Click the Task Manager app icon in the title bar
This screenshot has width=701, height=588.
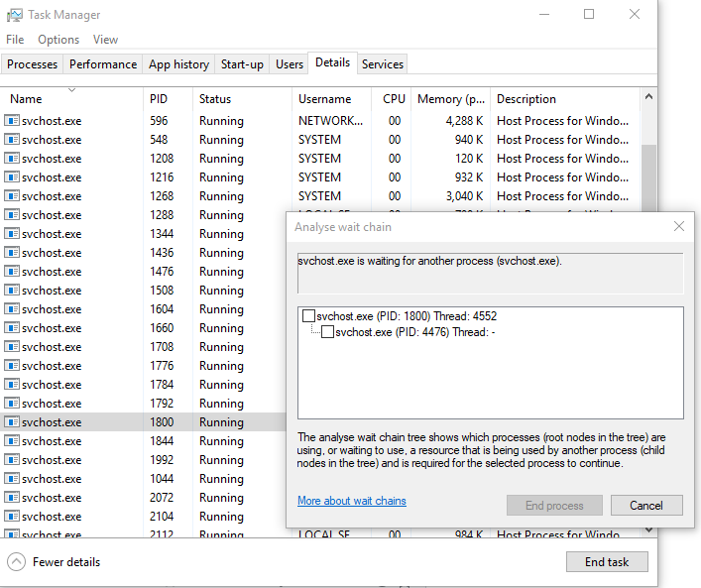point(14,15)
